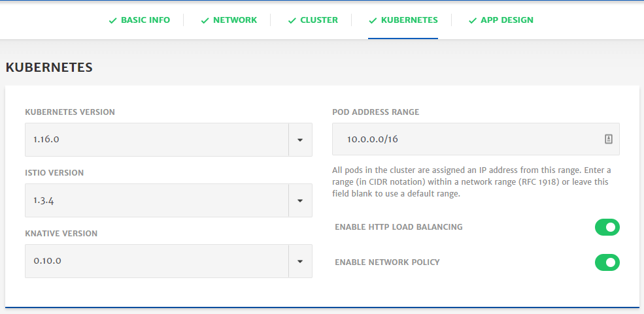
Task: Click the checkmark icon beside Kubernetes
Action: [x=373, y=20]
